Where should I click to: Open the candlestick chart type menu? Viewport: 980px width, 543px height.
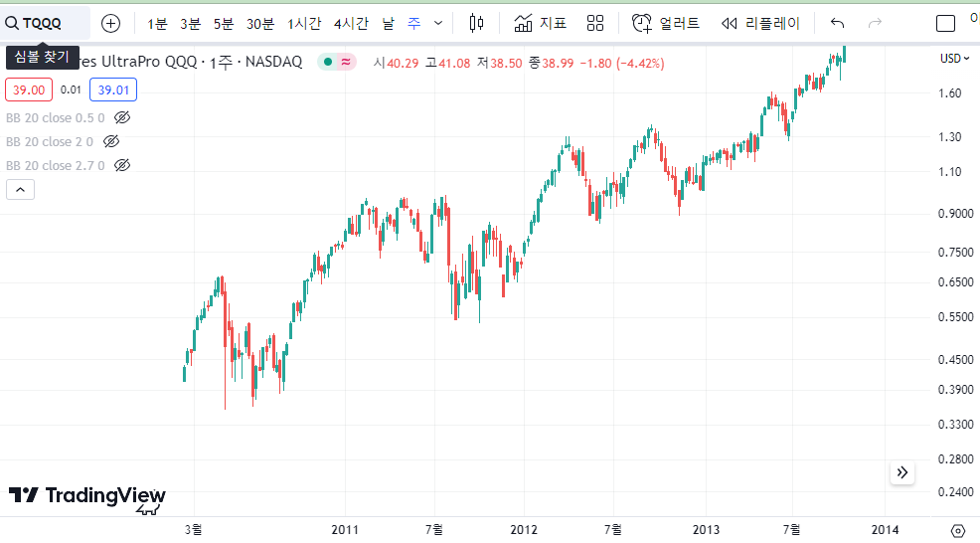[476, 23]
